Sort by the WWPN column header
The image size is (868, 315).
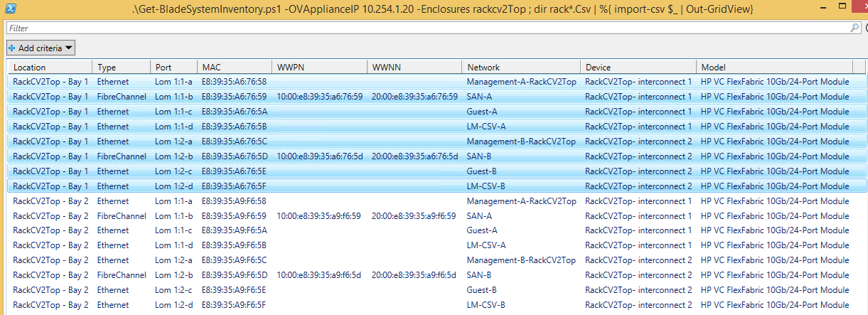319,67
